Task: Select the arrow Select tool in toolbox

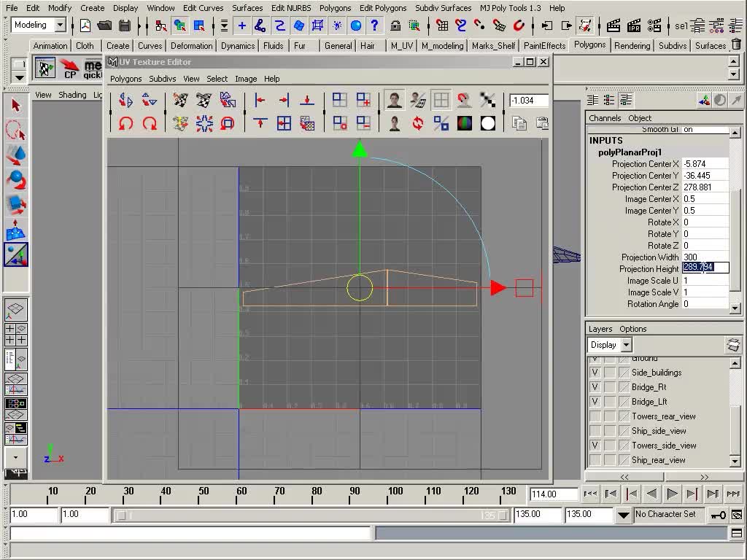Action: [16, 105]
